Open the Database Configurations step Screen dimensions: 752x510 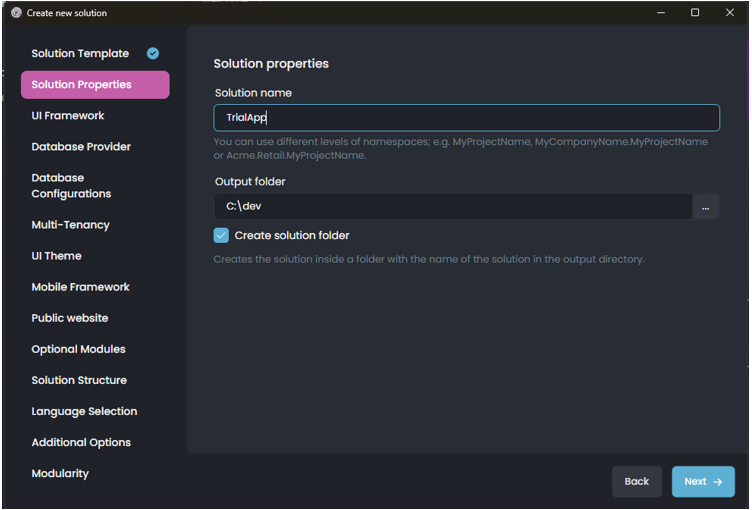71,186
